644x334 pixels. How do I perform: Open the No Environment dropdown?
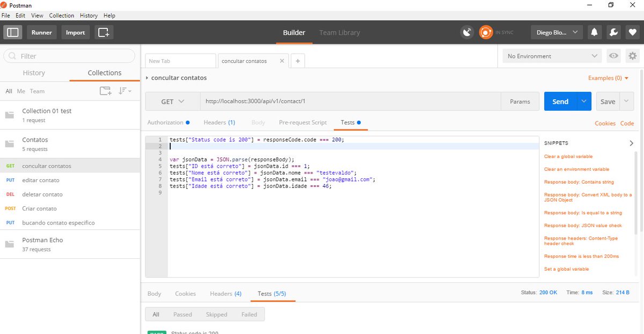(x=553, y=56)
